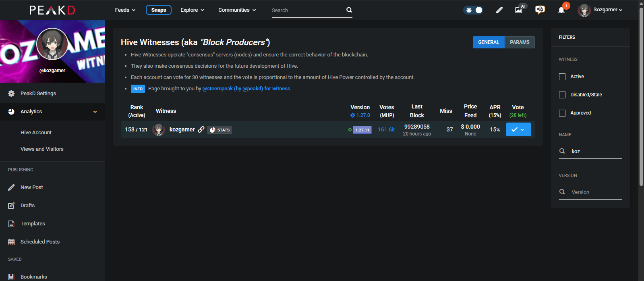Open New Post
This screenshot has height=281, width=644.
[x=52, y=187]
